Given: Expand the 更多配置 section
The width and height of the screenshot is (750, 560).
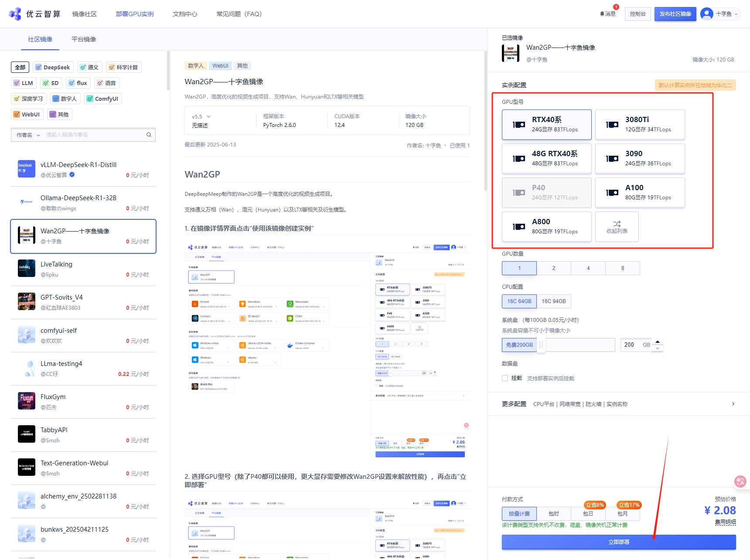Looking at the screenshot, I should [733, 404].
